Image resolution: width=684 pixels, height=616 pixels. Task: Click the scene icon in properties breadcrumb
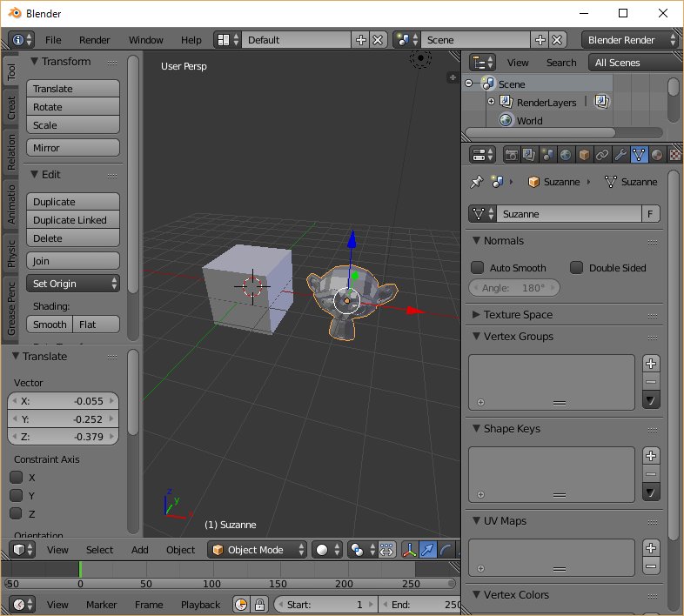[x=497, y=182]
